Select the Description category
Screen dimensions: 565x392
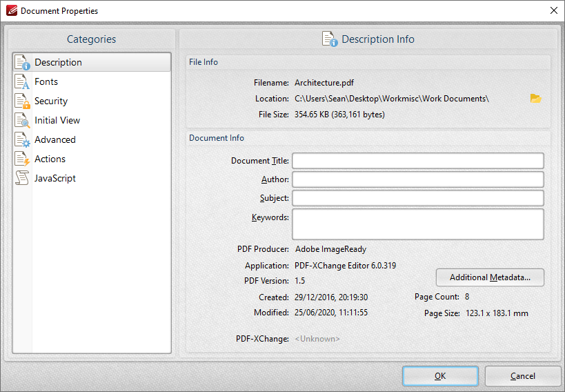(x=92, y=62)
